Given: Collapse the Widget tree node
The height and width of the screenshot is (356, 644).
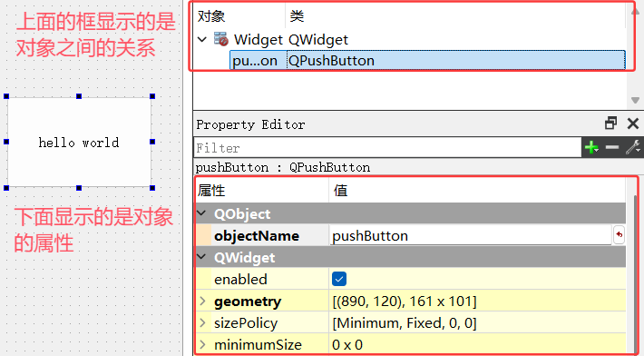Looking at the screenshot, I should 202,39.
